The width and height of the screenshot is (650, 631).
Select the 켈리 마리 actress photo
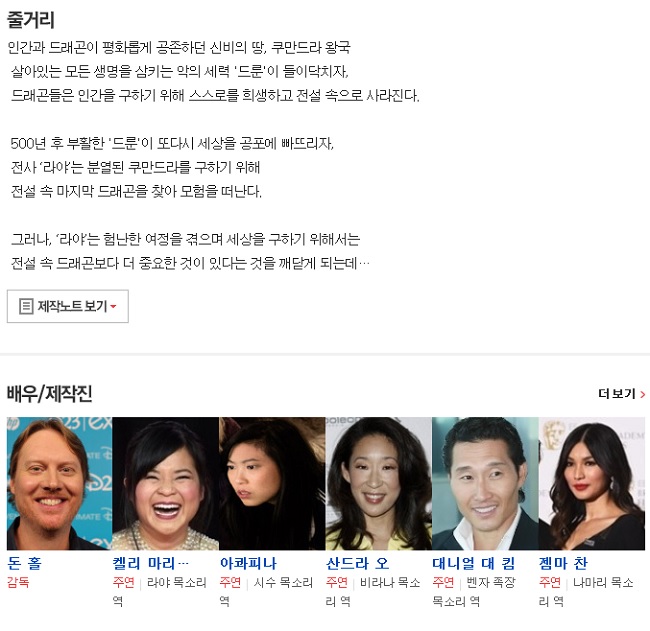click(x=166, y=483)
